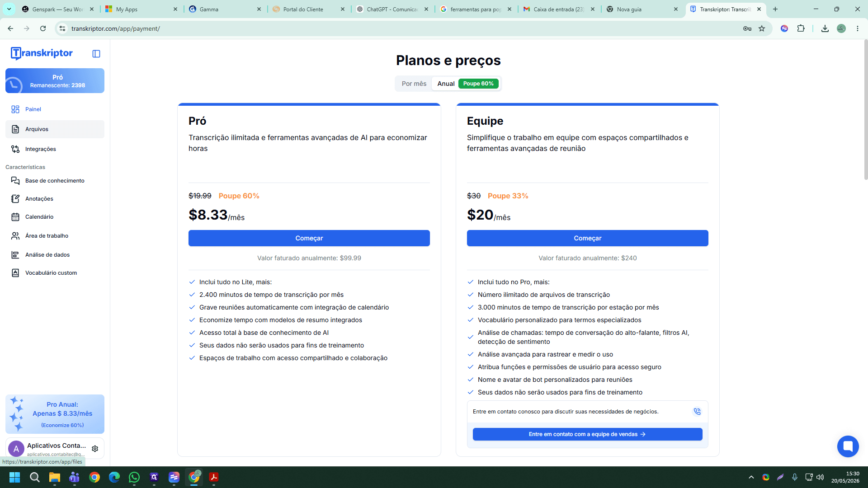Open Arquivos in the sidebar
This screenshot has height=488, width=868.
[x=55, y=129]
